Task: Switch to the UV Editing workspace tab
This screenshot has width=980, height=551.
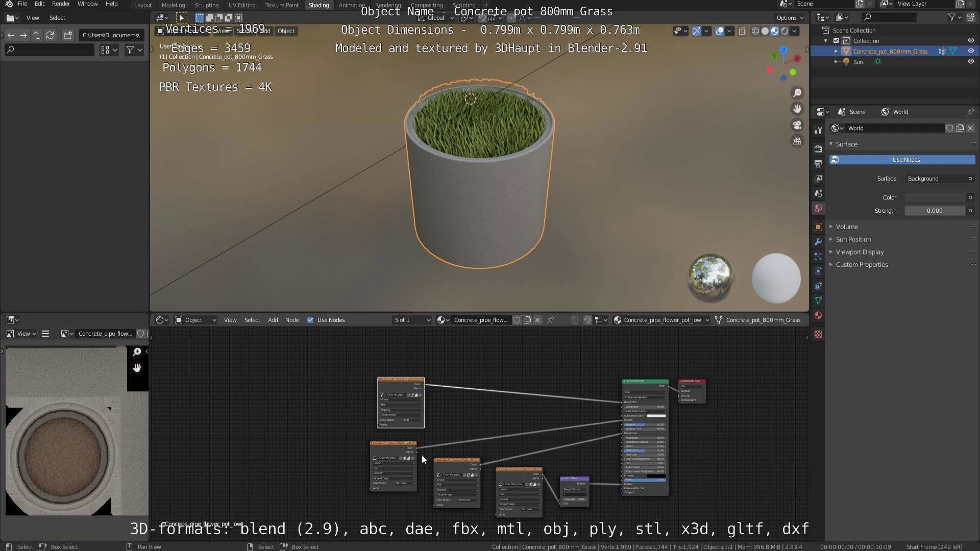Action: coord(242,5)
